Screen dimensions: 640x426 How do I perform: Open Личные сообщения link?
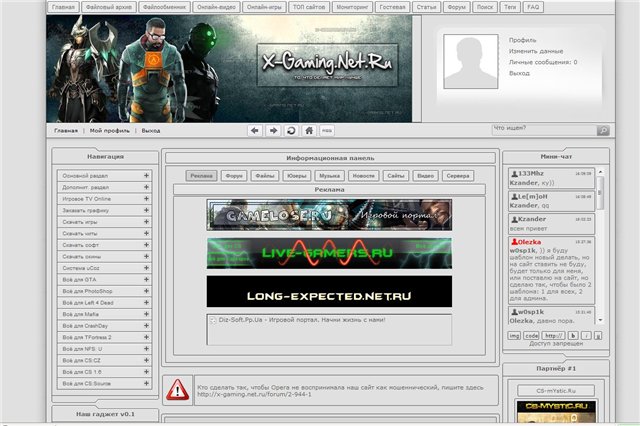coord(543,62)
